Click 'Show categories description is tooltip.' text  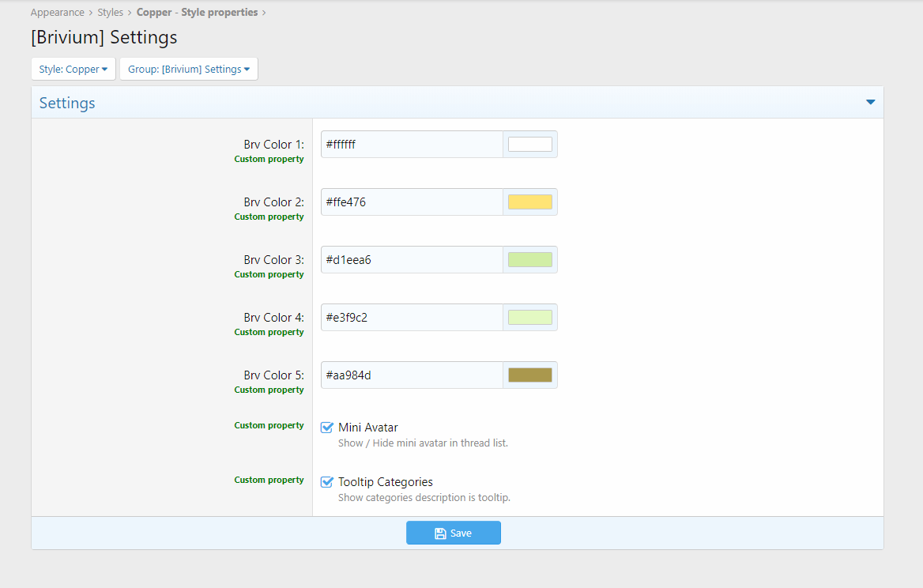pyautogui.click(x=424, y=497)
